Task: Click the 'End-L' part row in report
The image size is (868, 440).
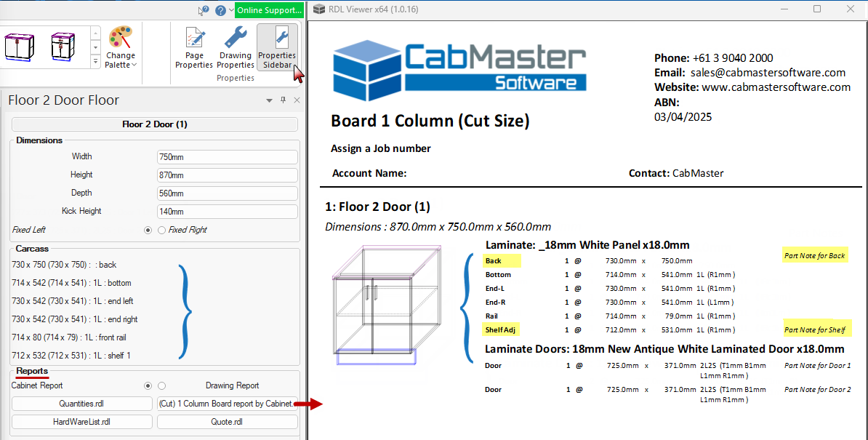Action: (x=610, y=288)
